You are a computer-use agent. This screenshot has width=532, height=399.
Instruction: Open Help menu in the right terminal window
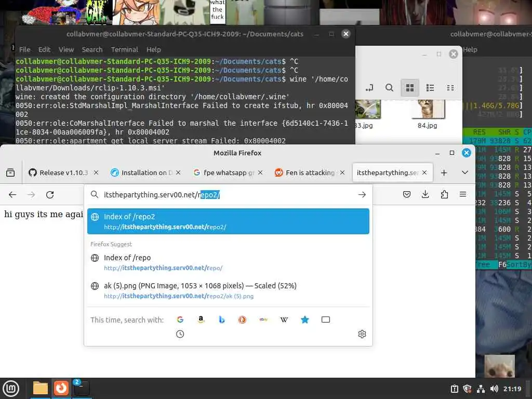pos(470,49)
